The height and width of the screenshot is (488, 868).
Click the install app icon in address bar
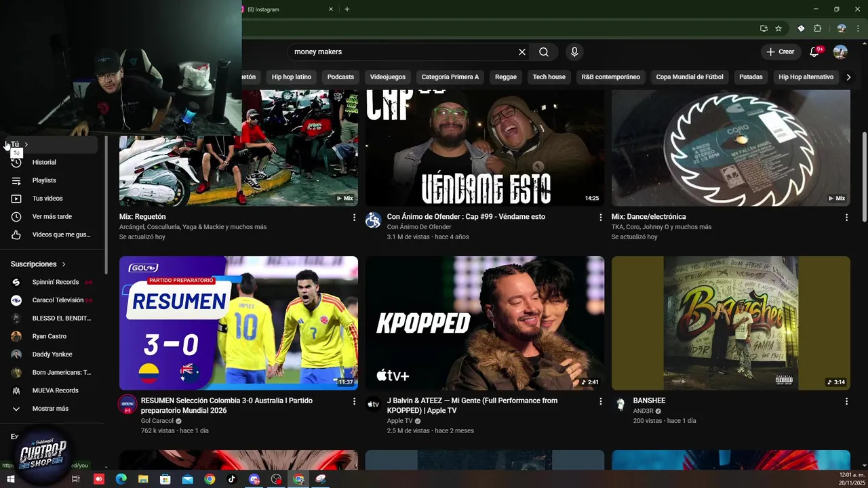[x=764, y=28]
